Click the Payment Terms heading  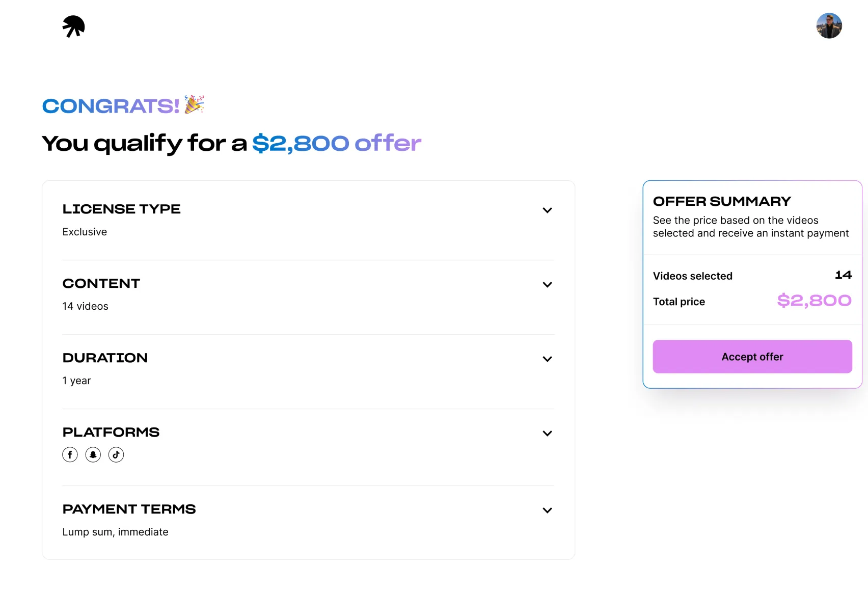tap(129, 509)
